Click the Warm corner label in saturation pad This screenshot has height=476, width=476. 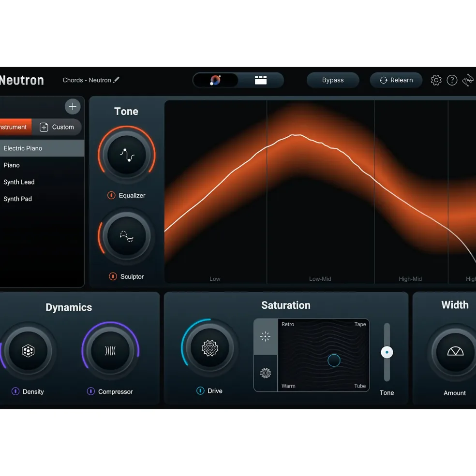pyautogui.click(x=288, y=386)
